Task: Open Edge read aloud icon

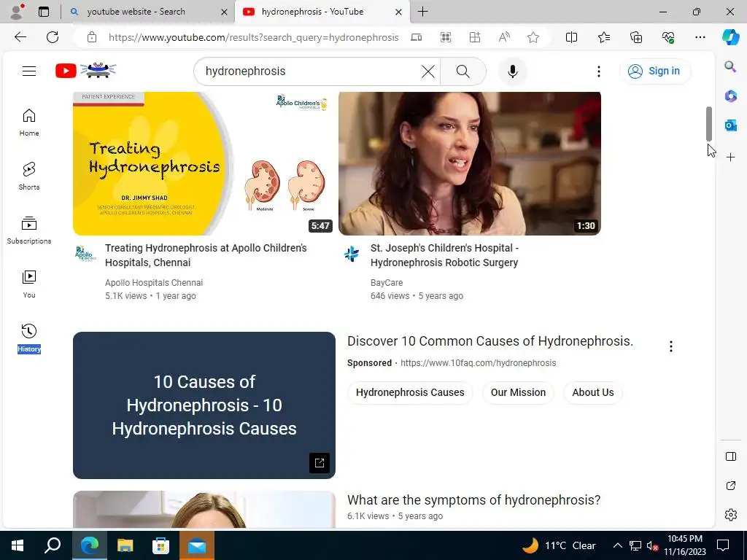Action: [x=504, y=37]
